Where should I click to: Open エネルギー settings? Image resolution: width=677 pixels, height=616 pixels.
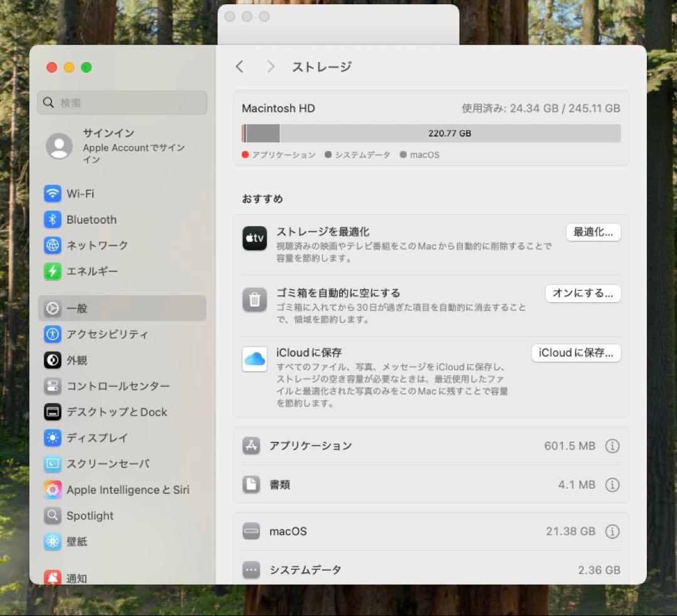pos(92,271)
